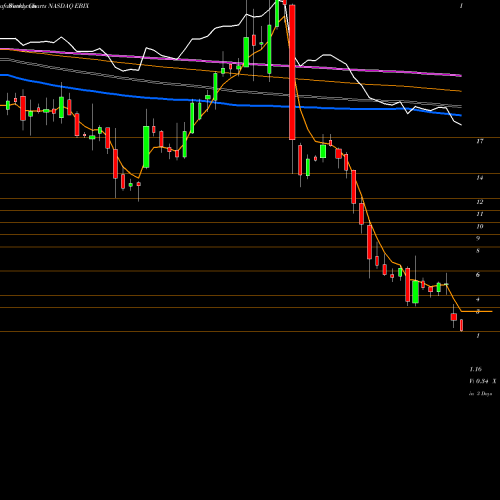This screenshot has height=500, width=500.
Task: Click the price axis label 12
Action: point(480,202)
